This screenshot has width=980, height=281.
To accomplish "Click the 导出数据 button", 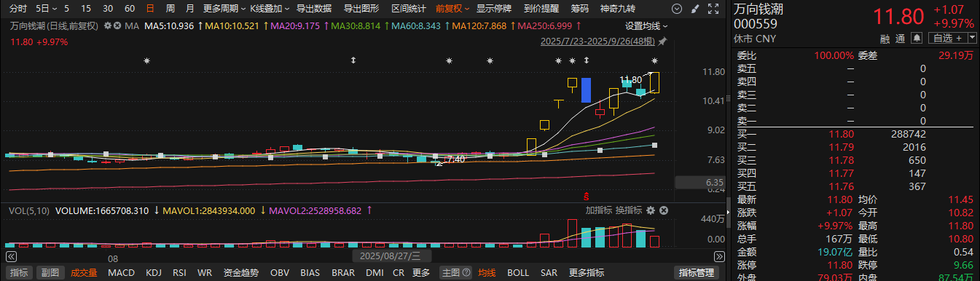I will click(314, 9).
